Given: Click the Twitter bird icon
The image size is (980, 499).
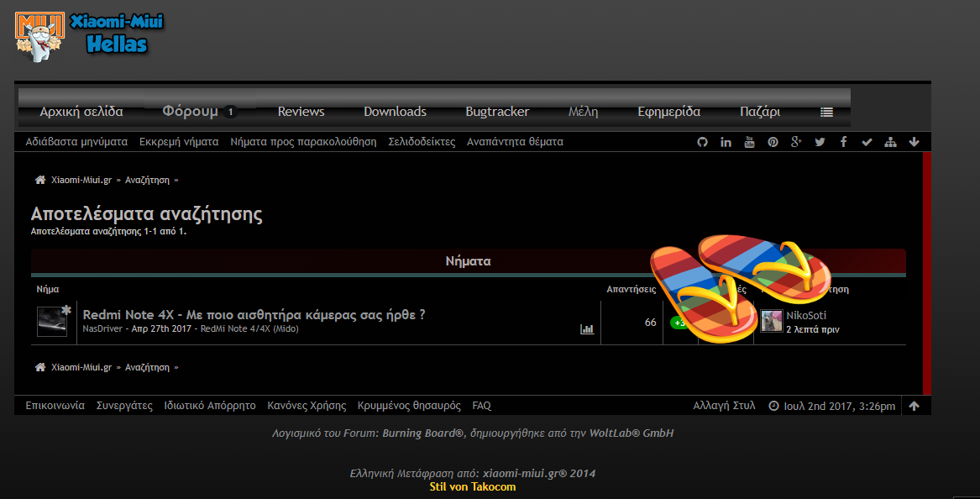Looking at the screenshot, I should (x=820, y=142).
